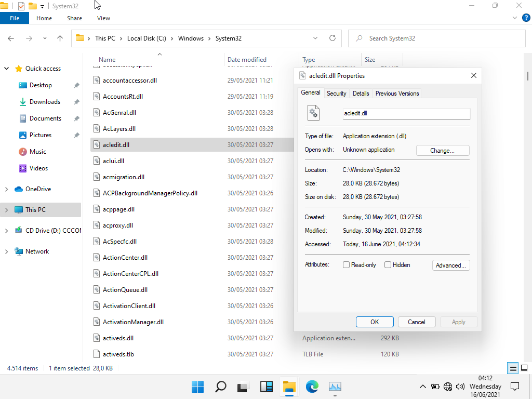The width and height of the screenshot is (532, 399).
Task: Open the Home ribbon tab
Action: pyautogui.click(x=44, y=18)
